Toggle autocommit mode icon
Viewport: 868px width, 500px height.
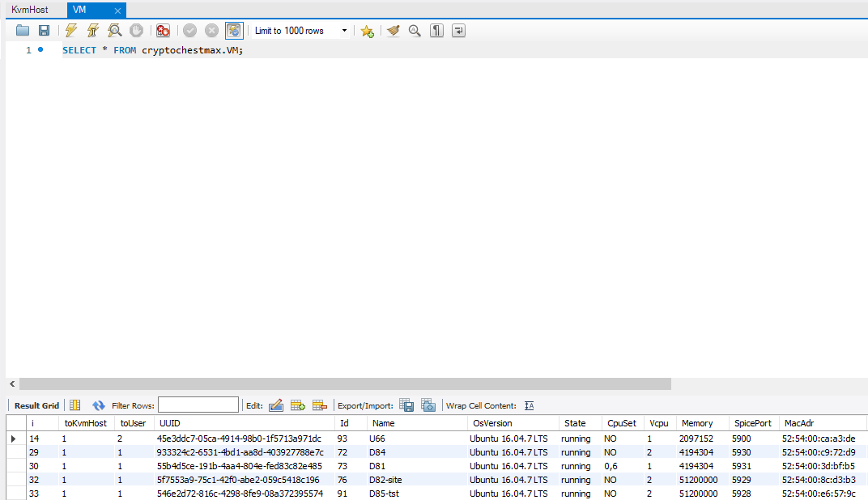[234, 31]
